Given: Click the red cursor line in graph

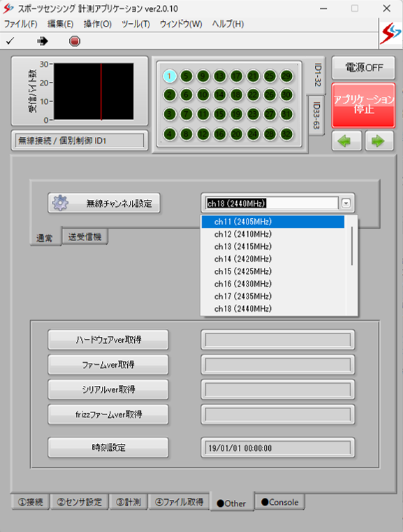Looking at the screenshot, I should tap(101, 92).
